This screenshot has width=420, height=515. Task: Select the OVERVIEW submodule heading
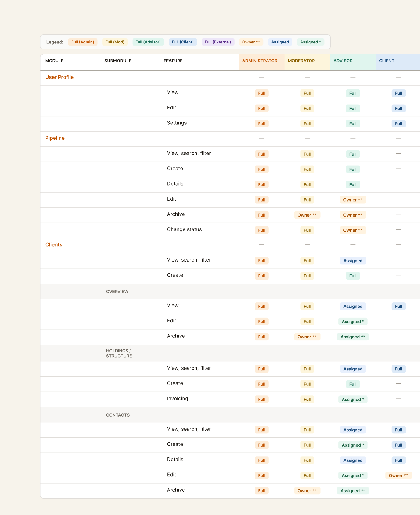click(117, 292)
